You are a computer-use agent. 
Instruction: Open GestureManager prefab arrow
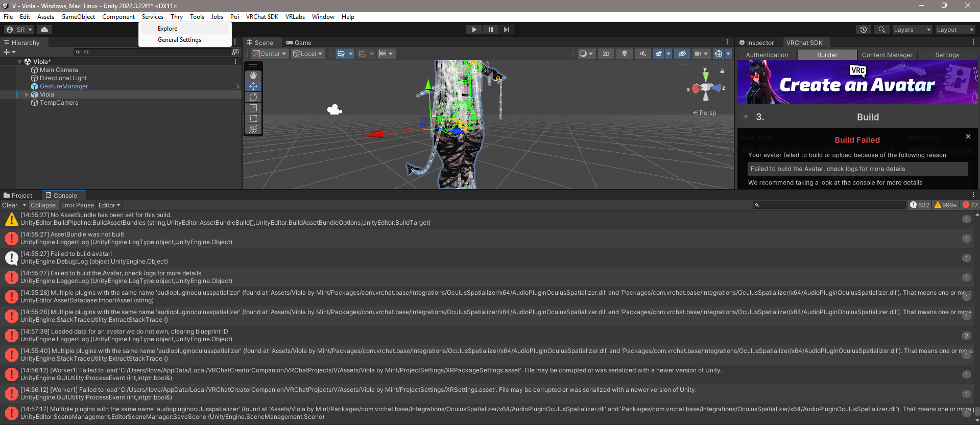point(237,86)
